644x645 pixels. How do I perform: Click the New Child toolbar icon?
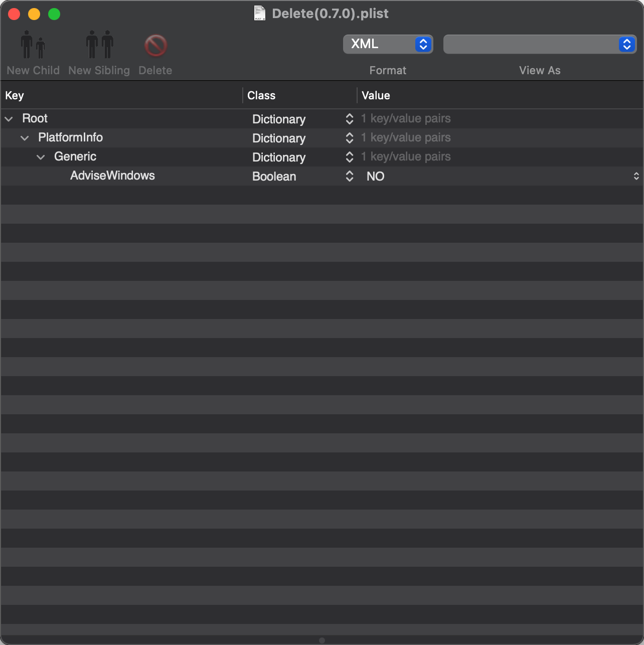tap(33, 45)
